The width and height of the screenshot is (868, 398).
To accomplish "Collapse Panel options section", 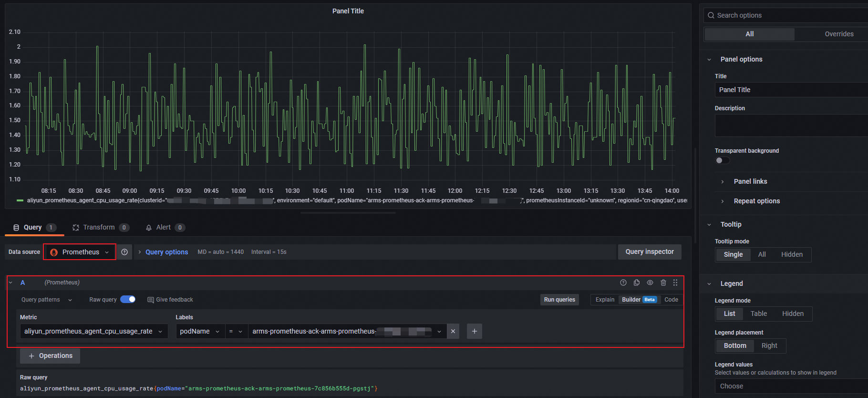I will (x=709, y=59).
